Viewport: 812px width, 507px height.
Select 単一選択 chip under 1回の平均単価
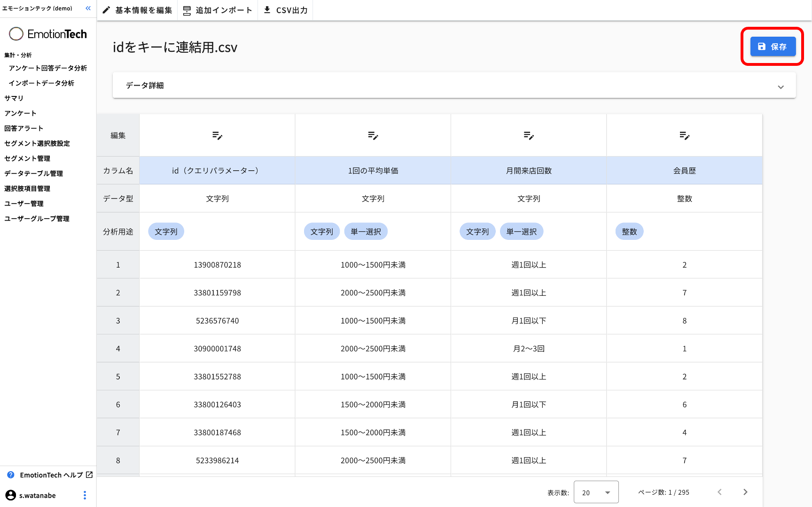pyautogui.click(x=366, y=232)
